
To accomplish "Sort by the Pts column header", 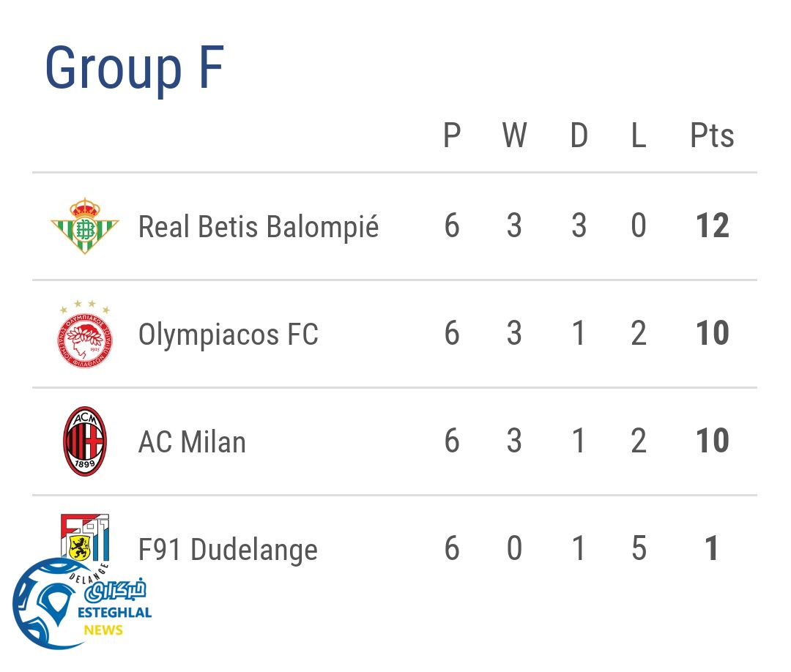I will [x=712, y=136].
